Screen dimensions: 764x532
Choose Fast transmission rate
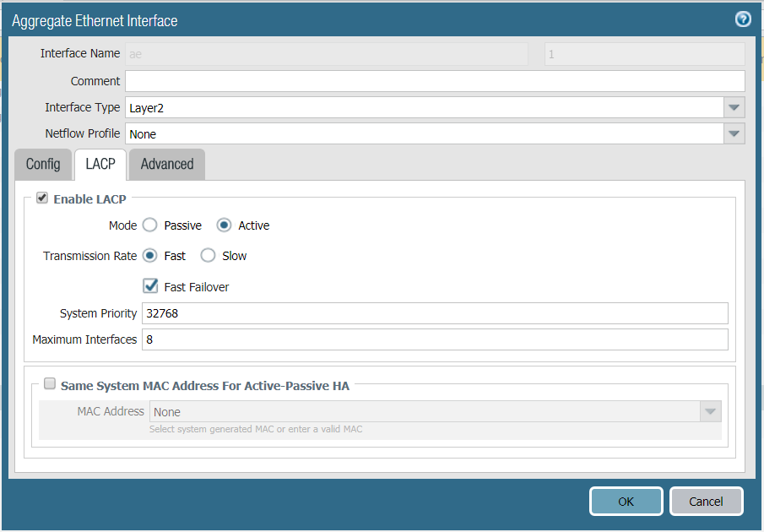pyautogui.click(x=149, y=256)
